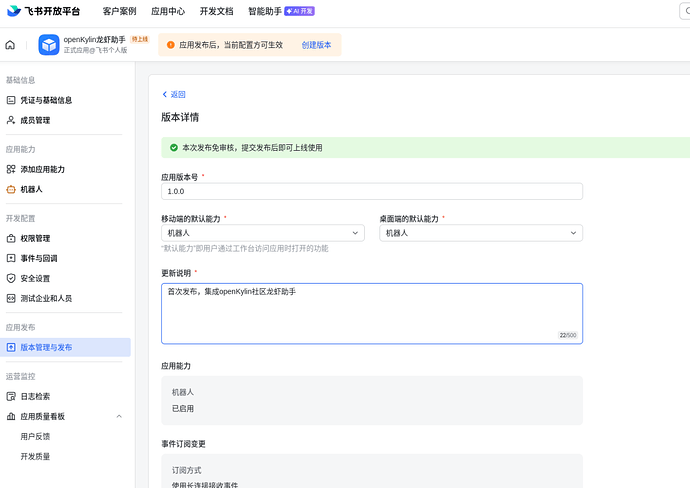Click the home icon in breadcrumb bar
This screenshot has height=488, width=690.
click(10, 45)
